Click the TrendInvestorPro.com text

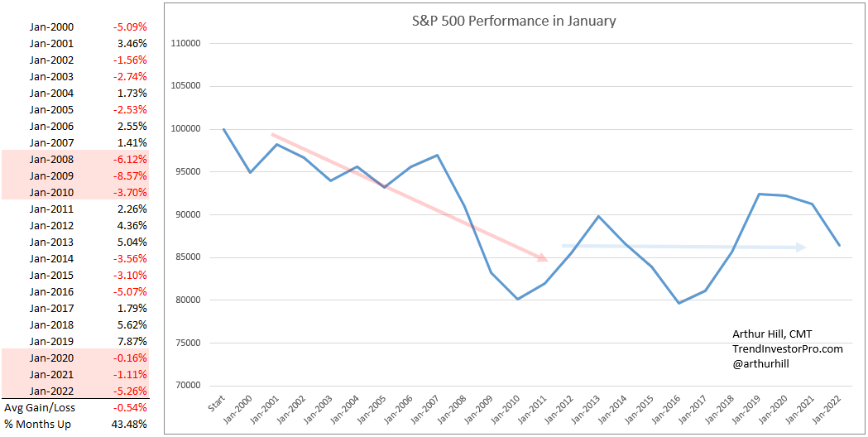click(787, 349)
